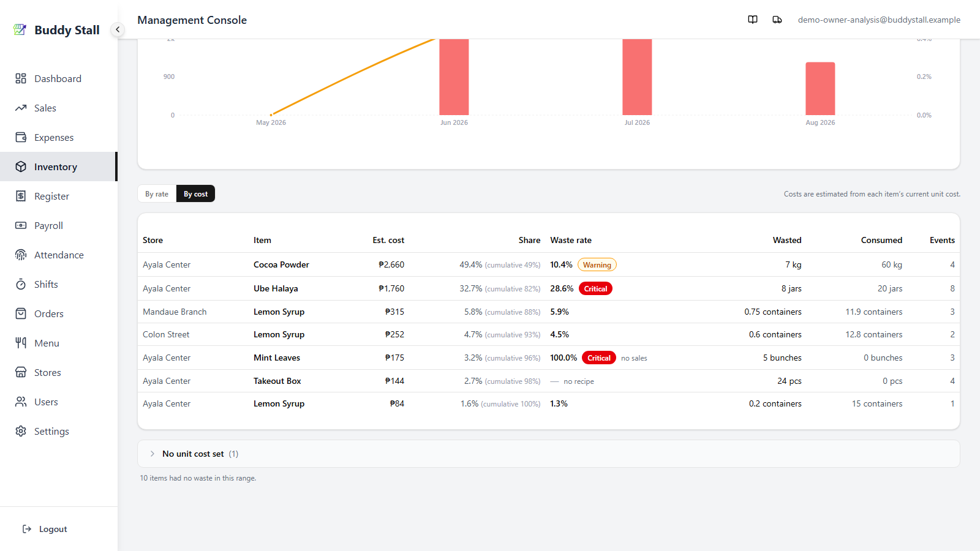980x551 pixels.
Task: Click the Shifts timer icon
Action: click(x=21, y=284)
